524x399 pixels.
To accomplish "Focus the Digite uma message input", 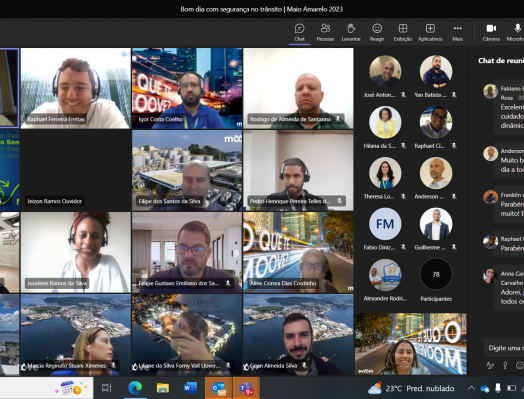I will coord(504,348).
